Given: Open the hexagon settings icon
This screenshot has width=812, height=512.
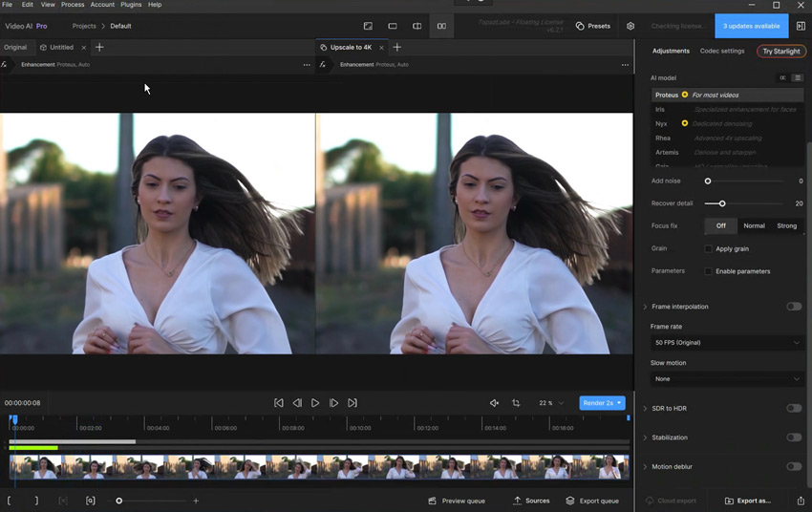Looking at the screenshot, I should [630, 26].
